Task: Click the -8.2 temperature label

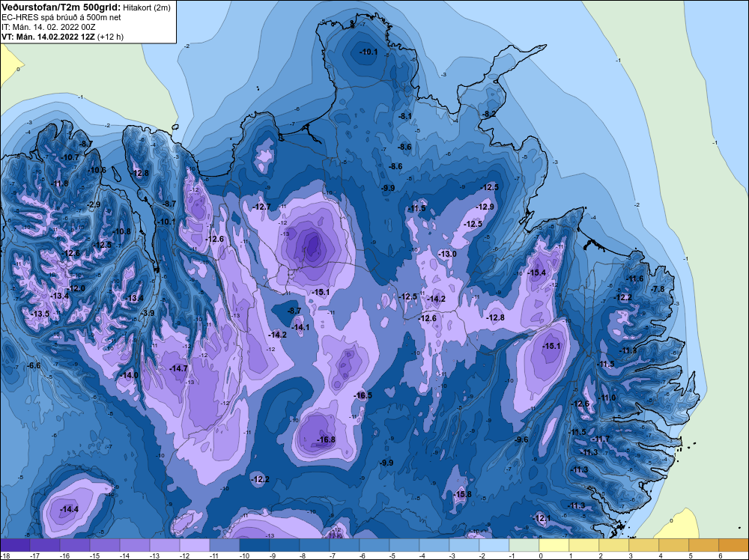Action: 490,114
